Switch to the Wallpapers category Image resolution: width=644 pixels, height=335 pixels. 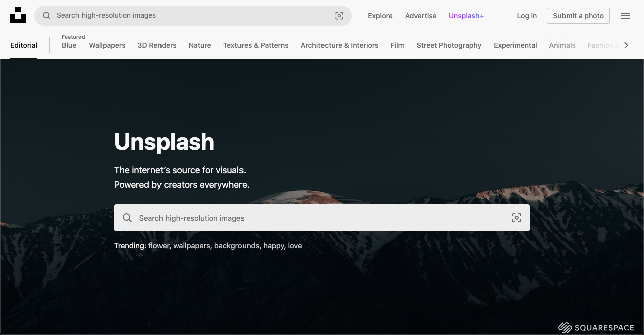pos(107,45)
